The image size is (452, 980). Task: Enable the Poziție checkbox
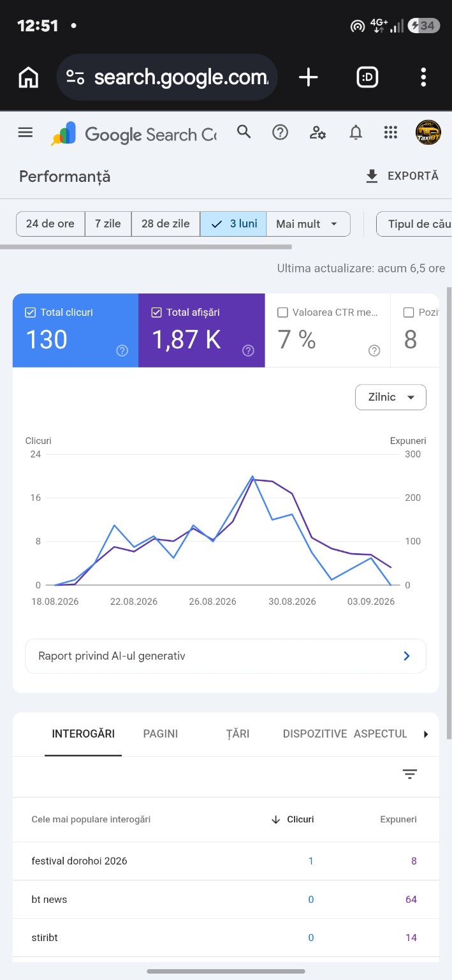pos(409,313)
